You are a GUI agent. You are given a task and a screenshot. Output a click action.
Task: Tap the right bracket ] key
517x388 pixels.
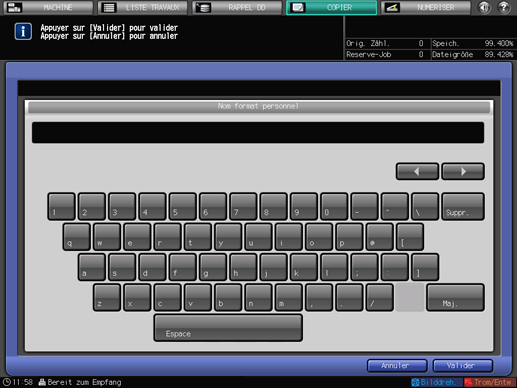(426, 267)
